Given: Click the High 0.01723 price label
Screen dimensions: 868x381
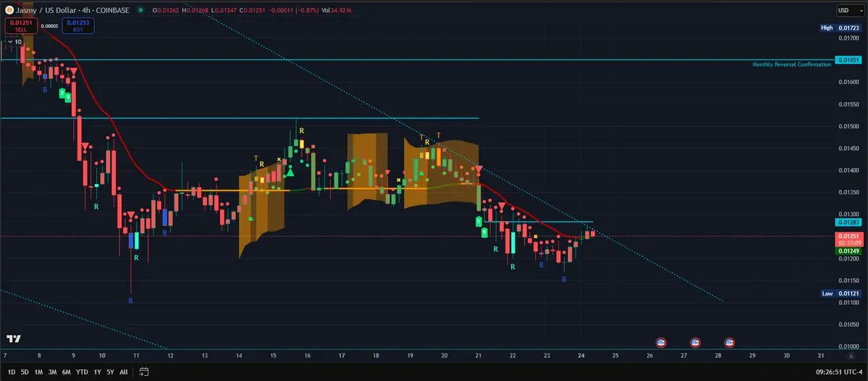Looking at the screenshot, I should 840,28.
